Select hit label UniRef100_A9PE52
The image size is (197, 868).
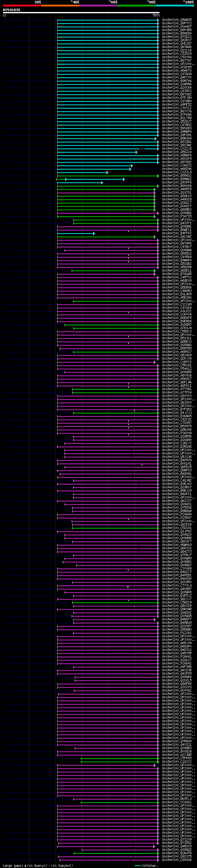[x=177, y=104]
